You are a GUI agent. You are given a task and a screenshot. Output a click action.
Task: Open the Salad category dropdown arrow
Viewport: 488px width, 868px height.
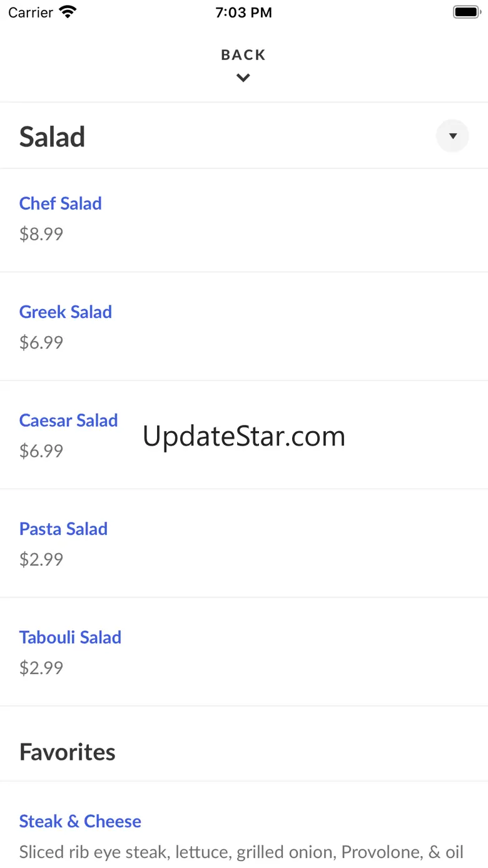[452, 136]
